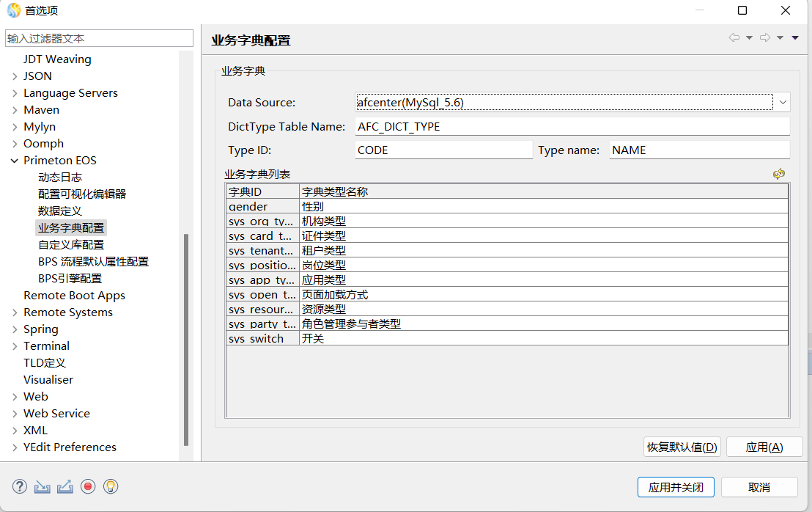Click the light bulb tips icon
The image size is (812, 512).
pyautogui.click(x=111, y=486)
